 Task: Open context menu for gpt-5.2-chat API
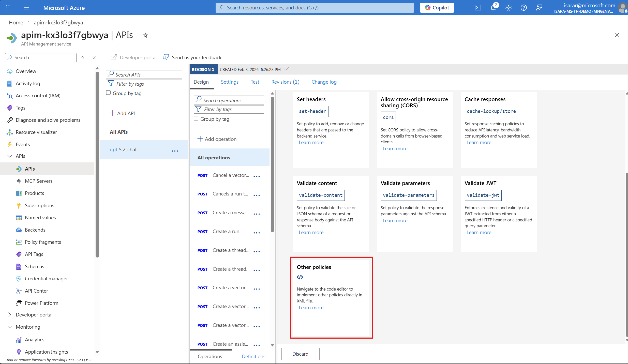point(175,151)
